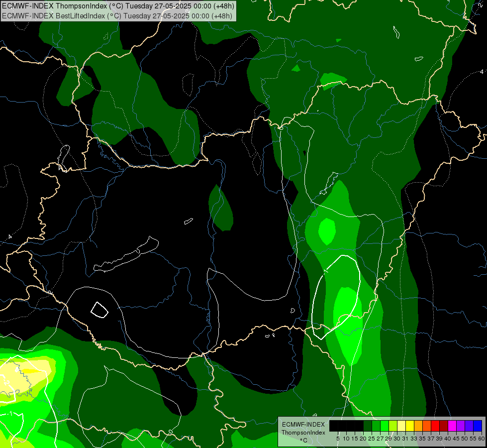The height and width of the screenshot is (448, 487).
Task: Pick the pure yellow 31–33 legend swatch
Action: click(410, 426)
